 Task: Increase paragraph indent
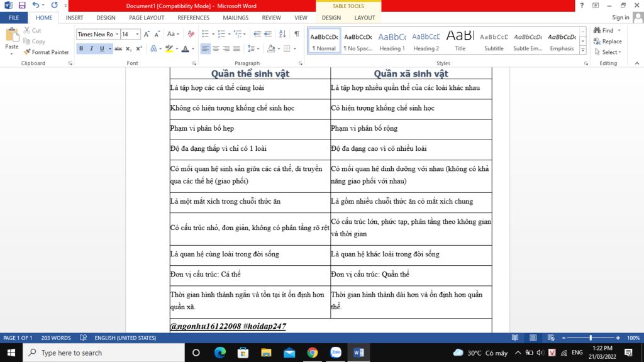[x=268, y=34]
